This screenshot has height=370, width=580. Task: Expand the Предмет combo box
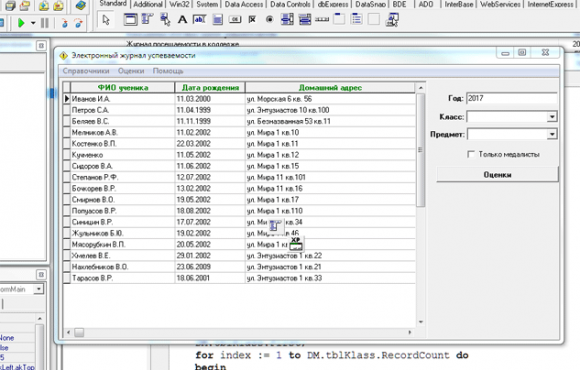pyautogui.click(x=552, y=134)
